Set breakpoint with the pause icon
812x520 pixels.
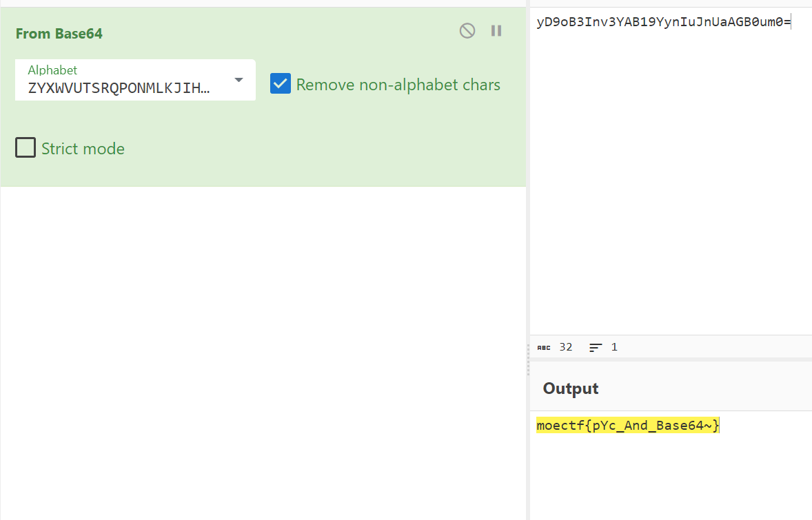(496, 31)
